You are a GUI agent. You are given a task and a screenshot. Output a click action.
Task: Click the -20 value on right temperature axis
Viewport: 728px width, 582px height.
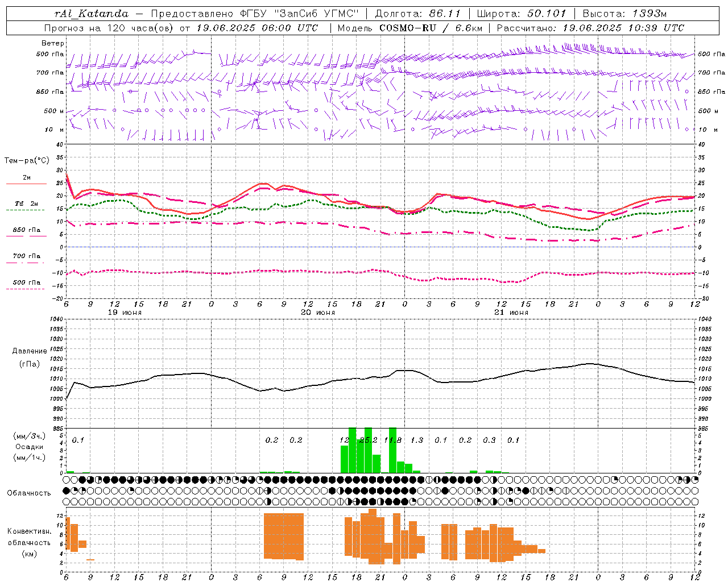coord(703,298)
